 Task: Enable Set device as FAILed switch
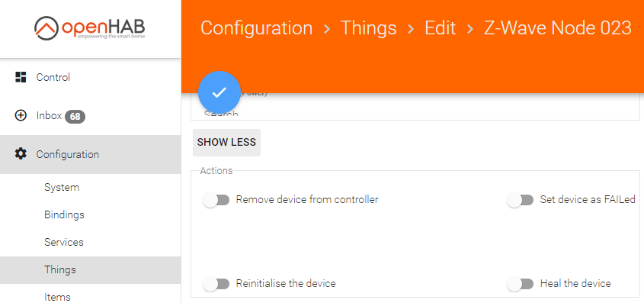pyautogui.click(x=520, y=200)
